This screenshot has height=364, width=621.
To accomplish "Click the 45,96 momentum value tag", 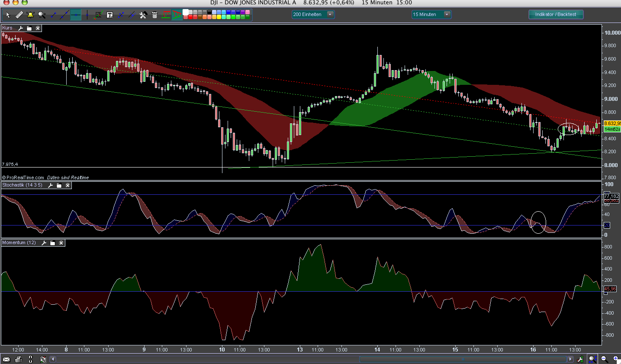I will [x=610, y=289].
